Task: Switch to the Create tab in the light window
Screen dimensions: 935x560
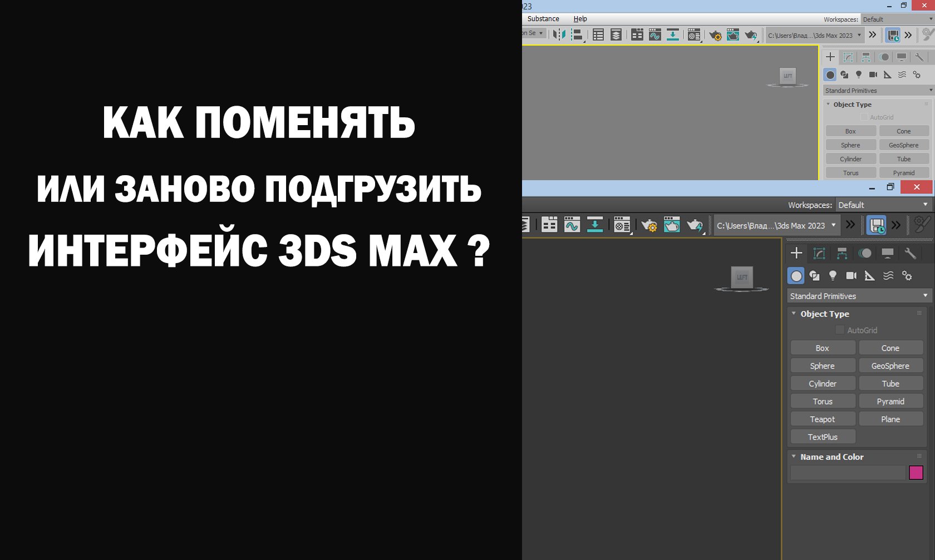Action: click(x=830, y=57)
